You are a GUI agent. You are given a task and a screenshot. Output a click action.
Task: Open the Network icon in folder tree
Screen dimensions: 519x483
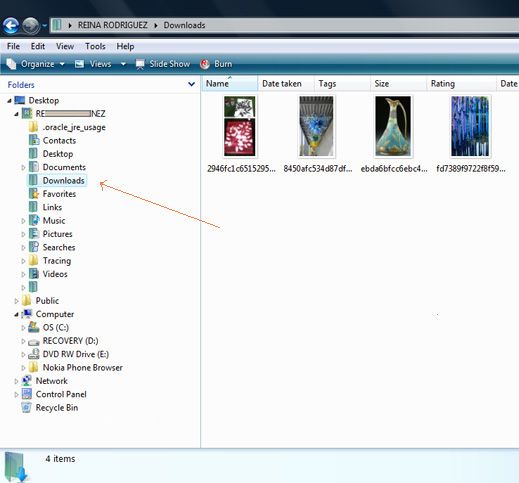tap(26, 381)
